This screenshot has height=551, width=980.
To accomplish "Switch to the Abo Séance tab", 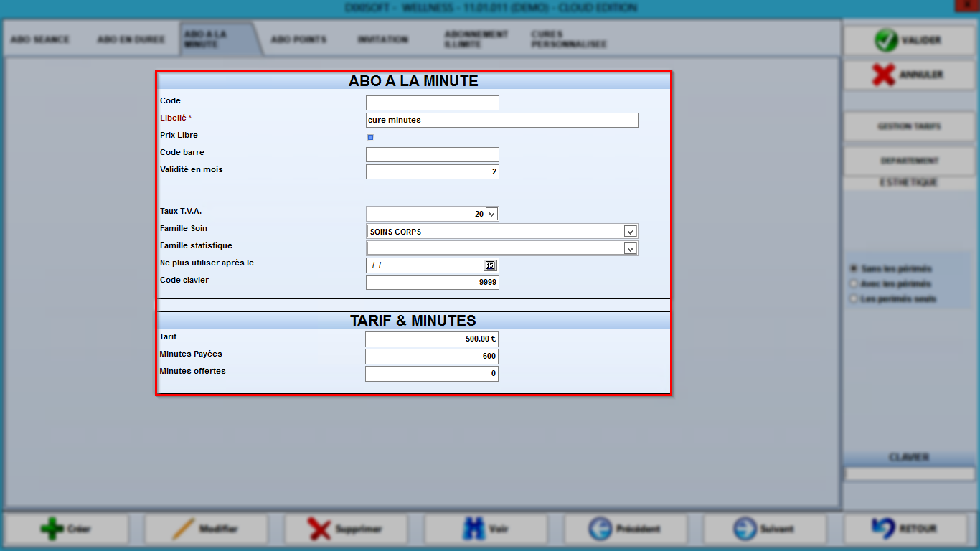I will 40,39.
